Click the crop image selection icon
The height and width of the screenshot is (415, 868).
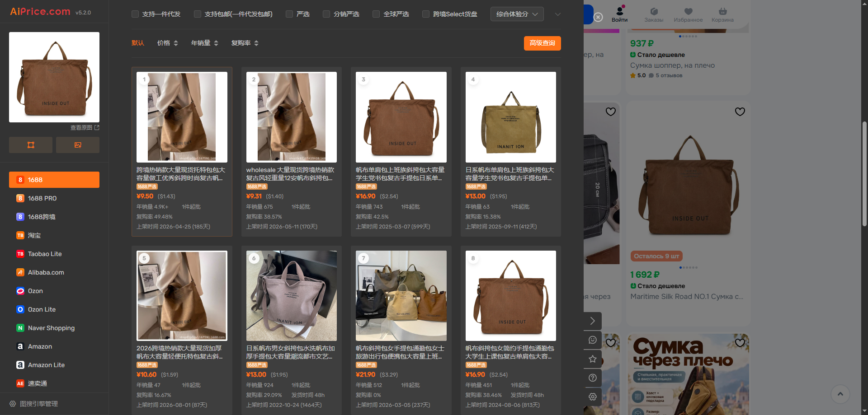[31, 145]
